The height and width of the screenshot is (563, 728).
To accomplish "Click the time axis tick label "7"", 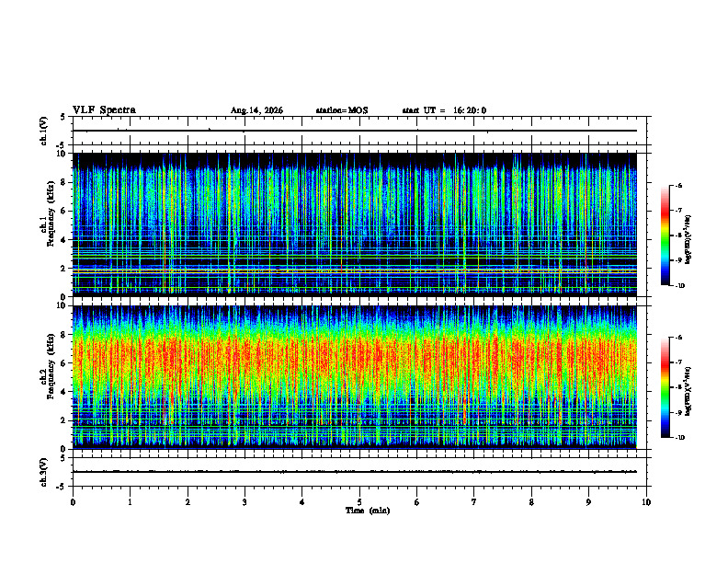I will 474,502.
